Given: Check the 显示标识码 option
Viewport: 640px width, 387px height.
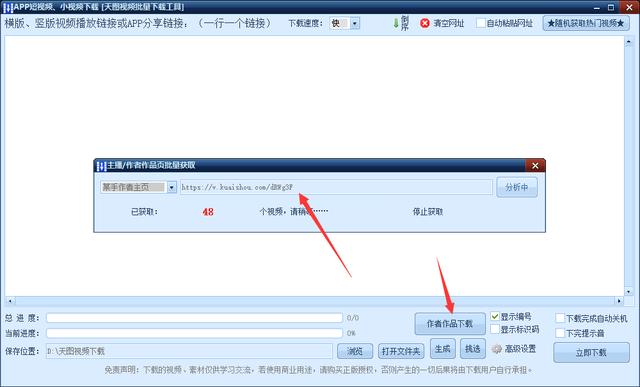Looking at the screenshot, I should pos(495,329).
